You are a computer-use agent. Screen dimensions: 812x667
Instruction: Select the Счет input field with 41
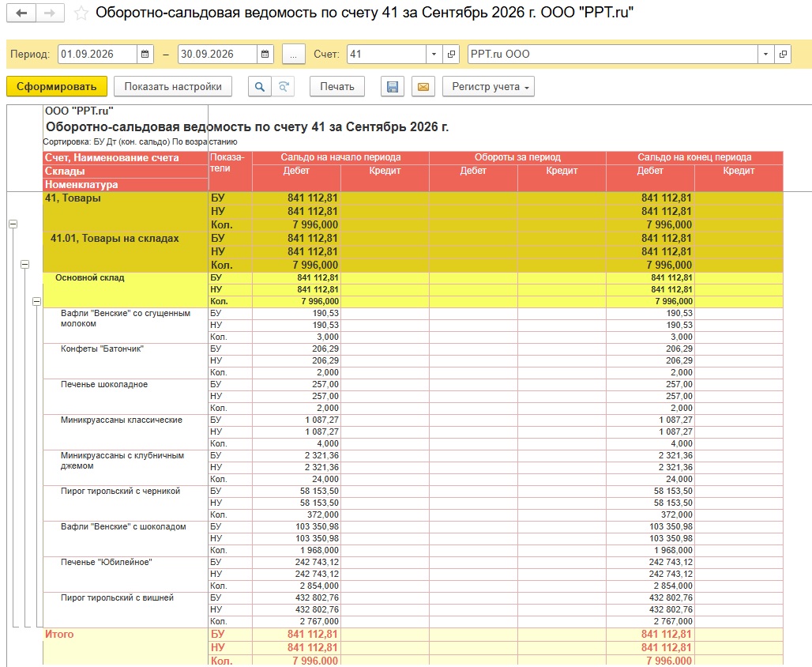387,54
